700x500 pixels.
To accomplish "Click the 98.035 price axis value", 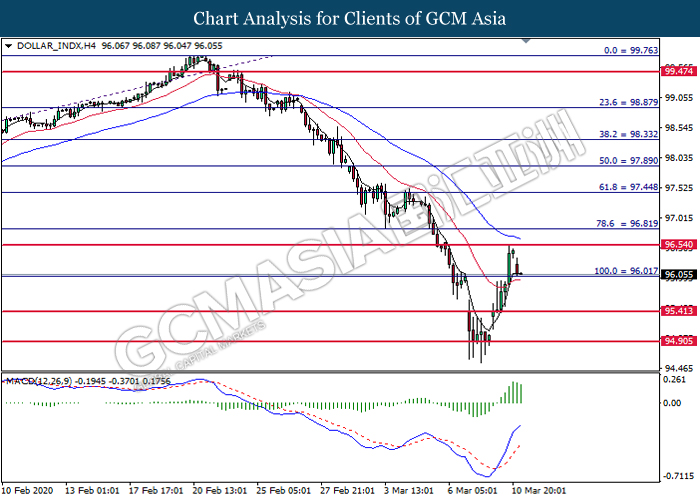I will coord(679,158).
